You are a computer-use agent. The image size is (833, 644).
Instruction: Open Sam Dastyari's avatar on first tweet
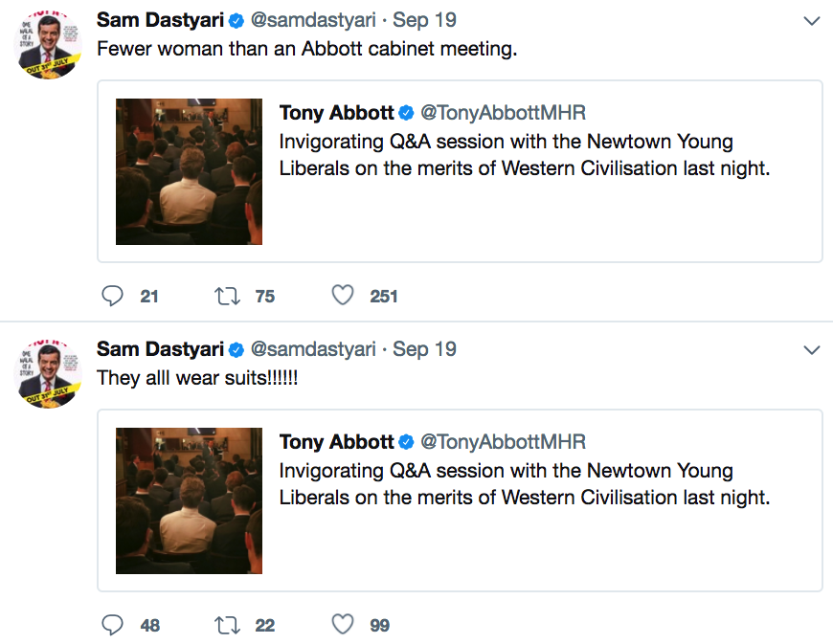tap(49, 44)
